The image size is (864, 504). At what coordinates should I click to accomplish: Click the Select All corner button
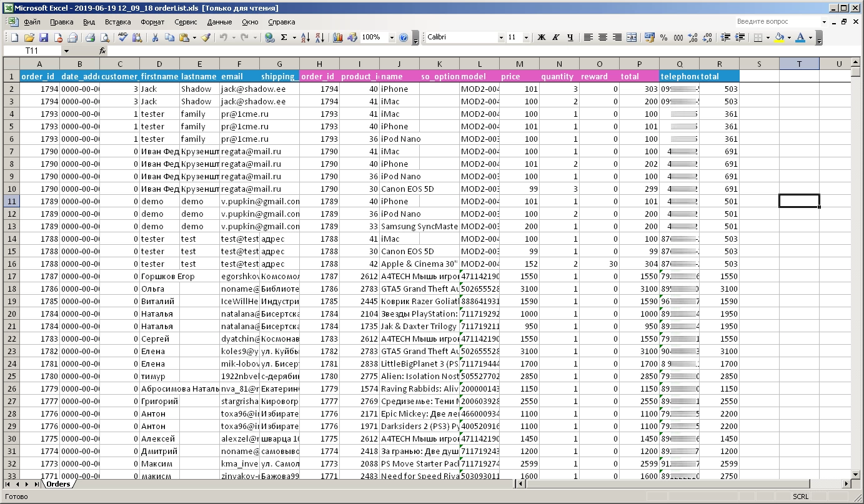pos(11,64)
